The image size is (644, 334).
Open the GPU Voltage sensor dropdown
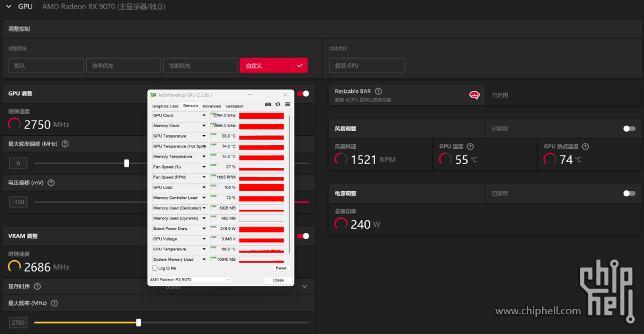(204, 239)
